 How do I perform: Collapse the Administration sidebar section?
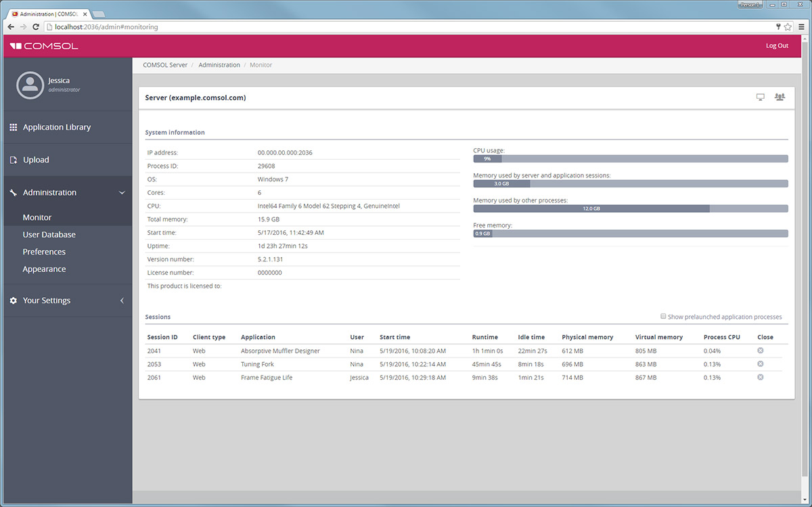pos(122,193)
